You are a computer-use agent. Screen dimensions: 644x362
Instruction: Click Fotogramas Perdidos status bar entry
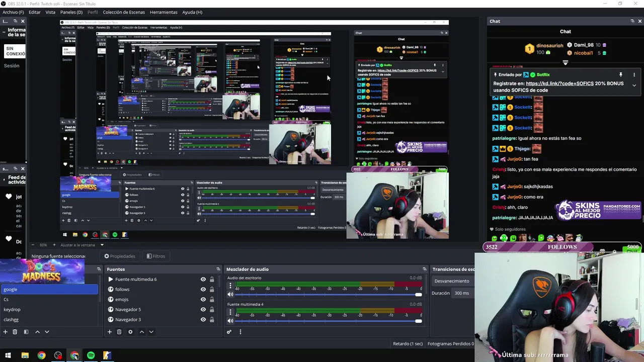(451, 344)
